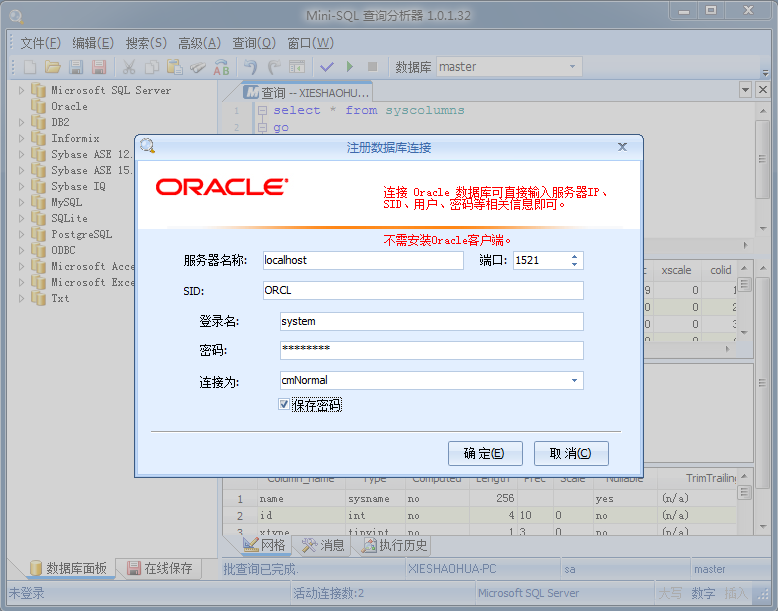The width and height of the screenshot is (778, 611).
Task: Expand the ODBC tree node
Action: (21, 250)
